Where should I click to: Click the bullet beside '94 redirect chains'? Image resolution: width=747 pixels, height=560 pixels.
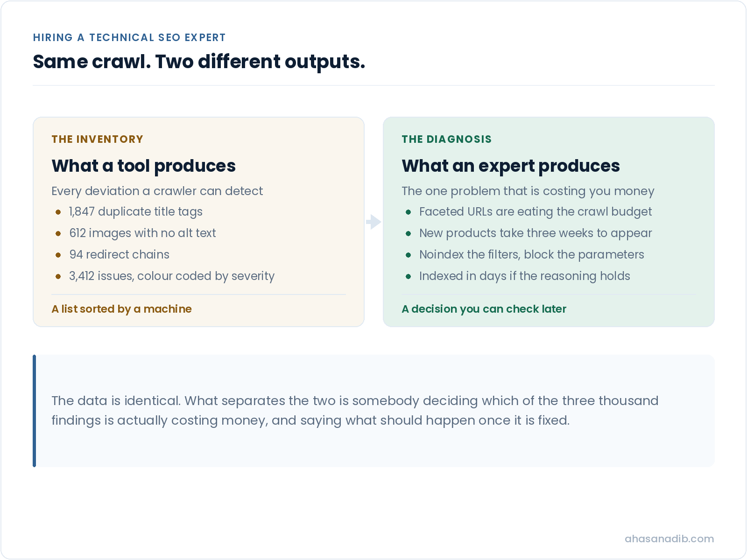click(58, 255)
